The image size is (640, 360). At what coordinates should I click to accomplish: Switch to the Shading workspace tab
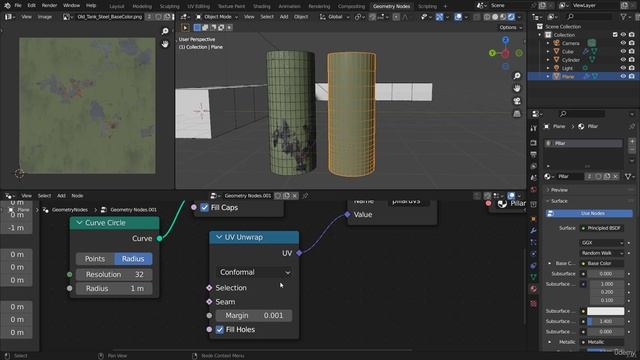point(262,6)
